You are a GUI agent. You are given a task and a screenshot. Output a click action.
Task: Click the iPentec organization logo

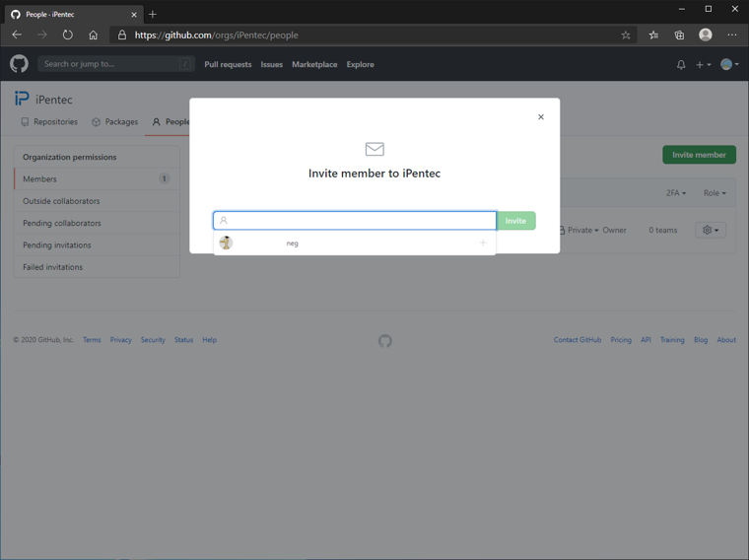coord(22,99)
